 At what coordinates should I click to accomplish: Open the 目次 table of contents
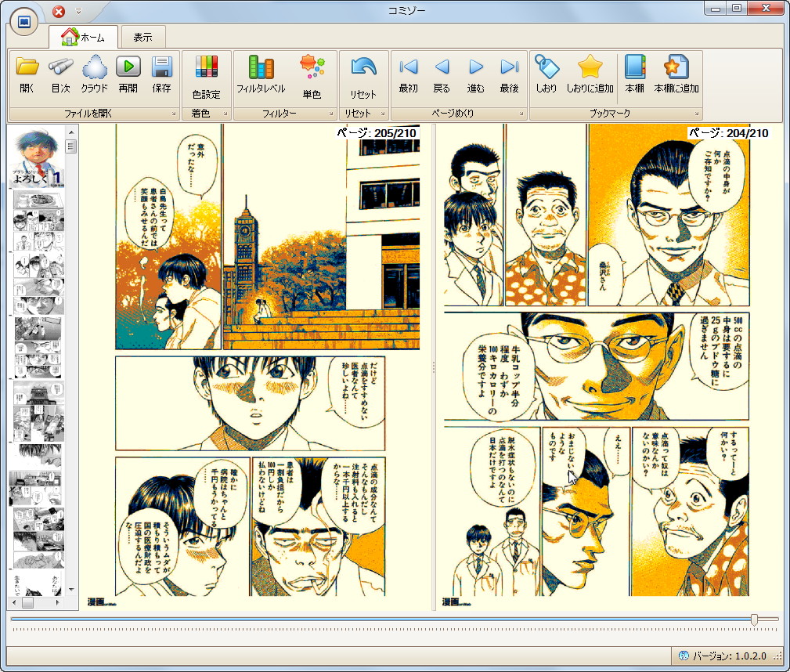pyautogui.click(x=60, y=74)
